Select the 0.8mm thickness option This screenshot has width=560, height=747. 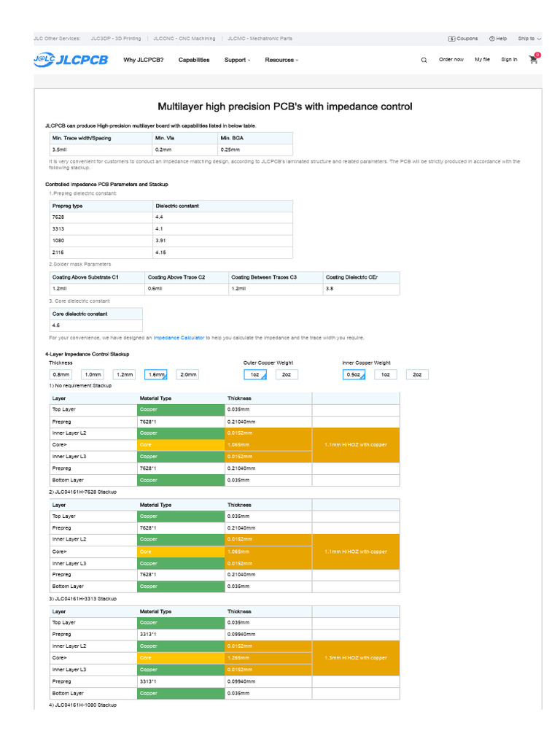point(60,374)
